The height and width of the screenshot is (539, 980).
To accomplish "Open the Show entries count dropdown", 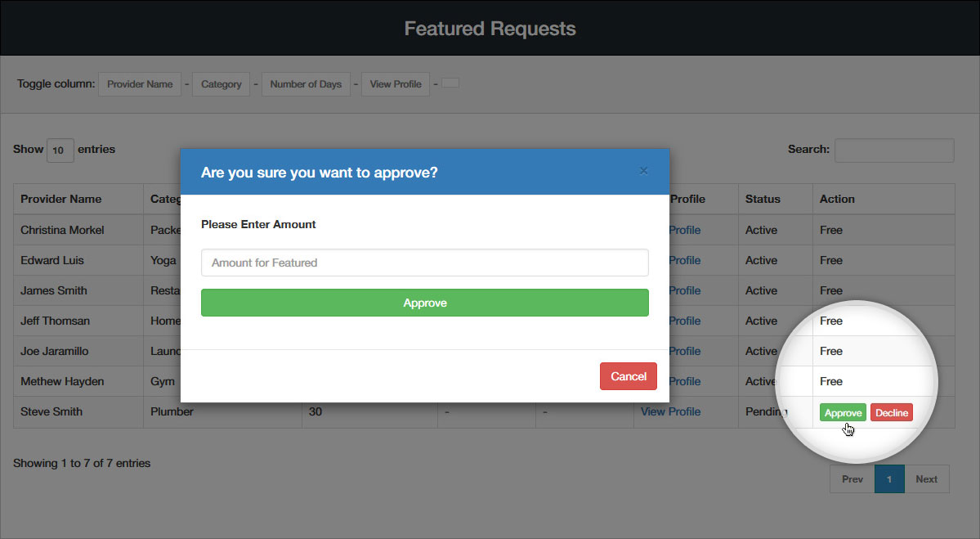I will (60, 150).
